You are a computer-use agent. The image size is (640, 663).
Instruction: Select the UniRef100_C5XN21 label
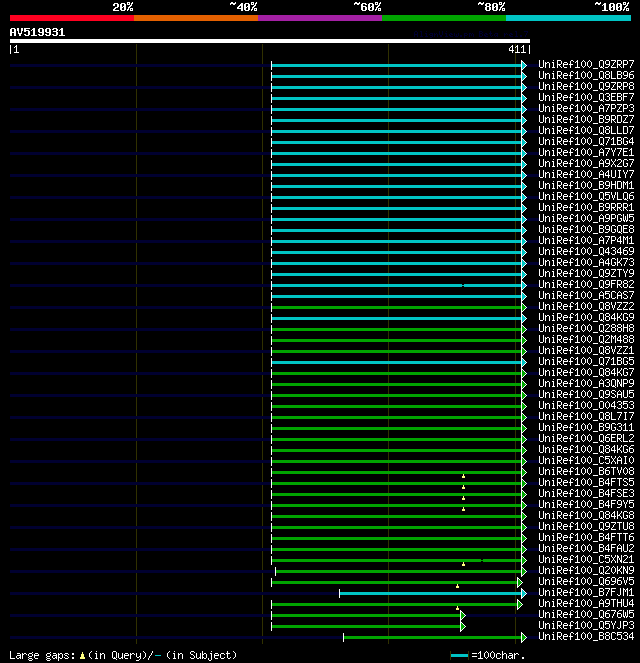(586, 559)
